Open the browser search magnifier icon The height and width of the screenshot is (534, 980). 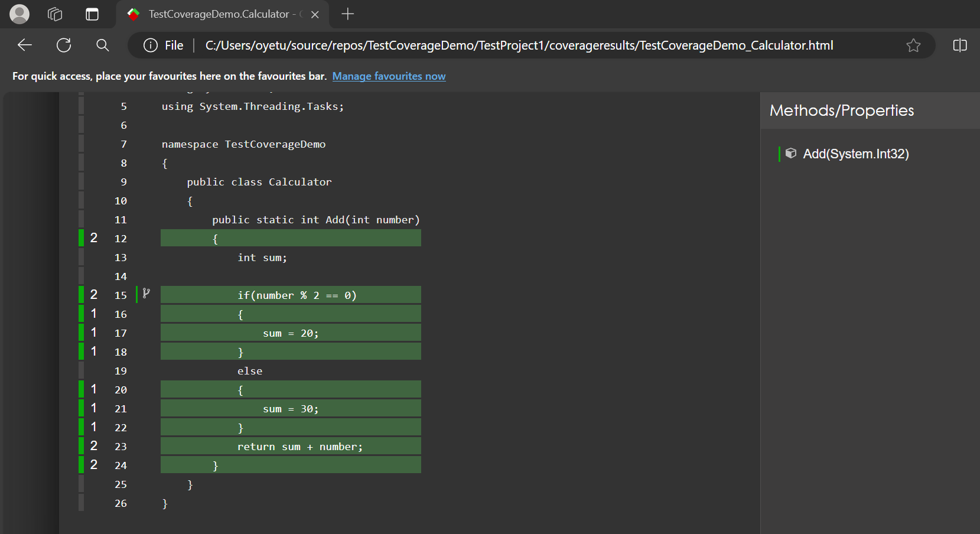coord(102,45)
